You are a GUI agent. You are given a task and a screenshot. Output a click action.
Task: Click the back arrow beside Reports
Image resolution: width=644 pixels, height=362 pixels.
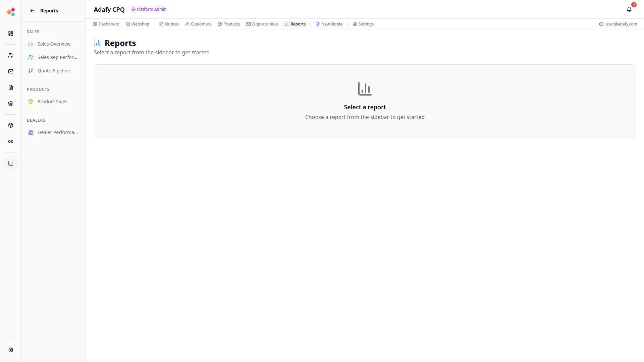pos(32,11)
